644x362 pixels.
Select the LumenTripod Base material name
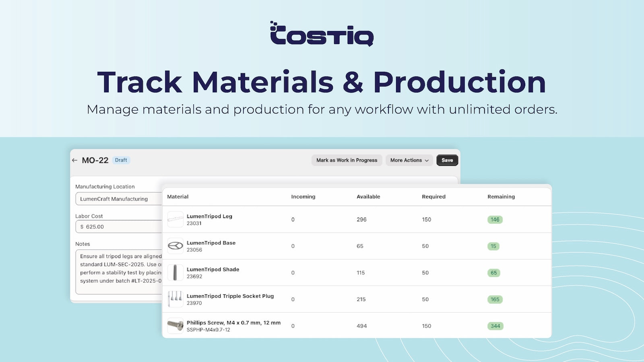point(211,243)
